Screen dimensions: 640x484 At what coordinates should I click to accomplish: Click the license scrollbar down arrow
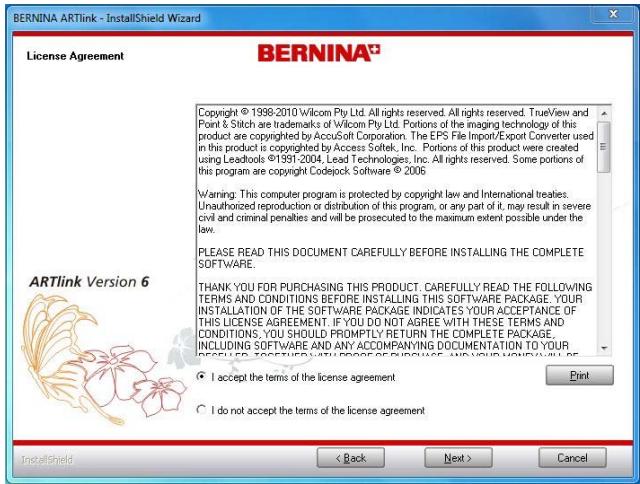pyautogui.click(x=604, y=348)
